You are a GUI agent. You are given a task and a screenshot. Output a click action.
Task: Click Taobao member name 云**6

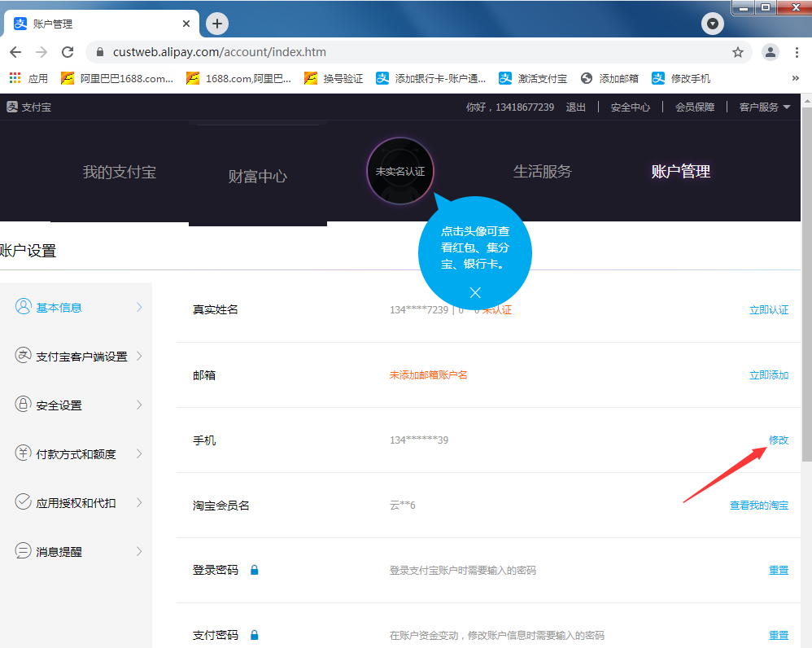[x=403, y=505]
